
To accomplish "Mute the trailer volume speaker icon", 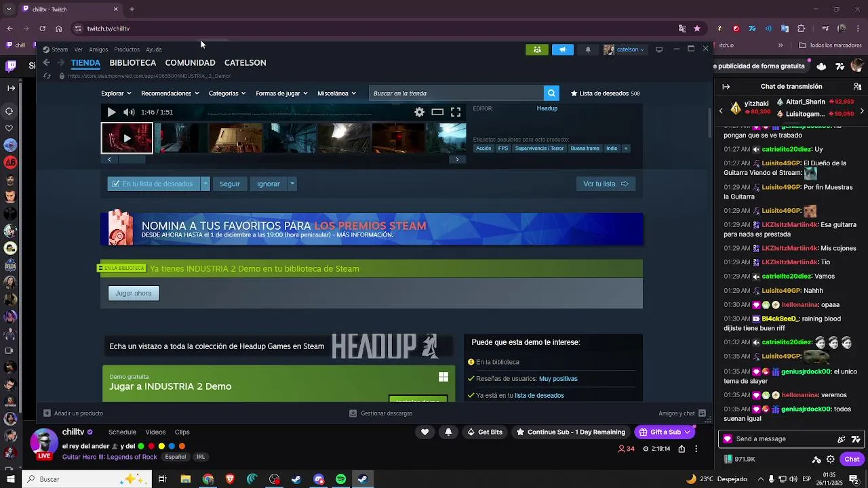I will coord(129,113).
